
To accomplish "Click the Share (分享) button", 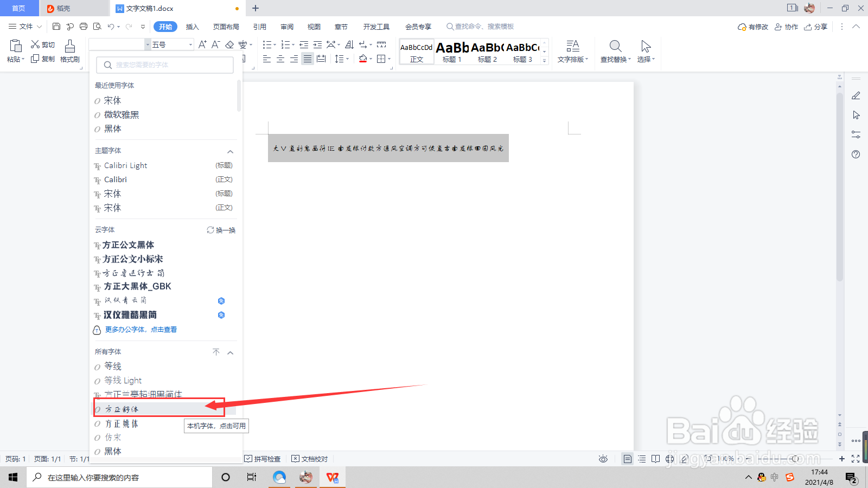I will tap(816, 27).
